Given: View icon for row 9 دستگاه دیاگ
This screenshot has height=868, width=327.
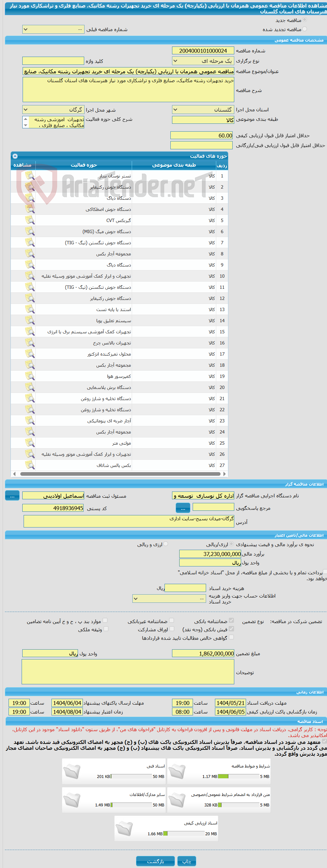Looking at the screenshot, I should (x=30, y=265).
